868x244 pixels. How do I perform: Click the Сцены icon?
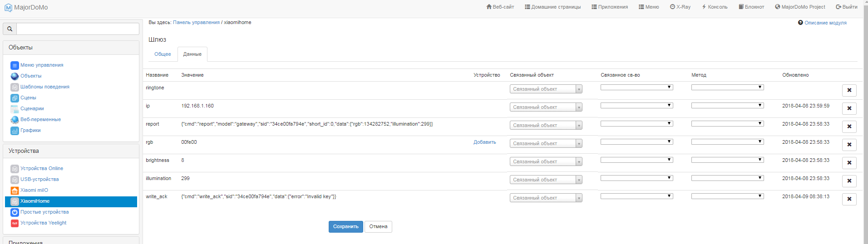coord(15,98)
